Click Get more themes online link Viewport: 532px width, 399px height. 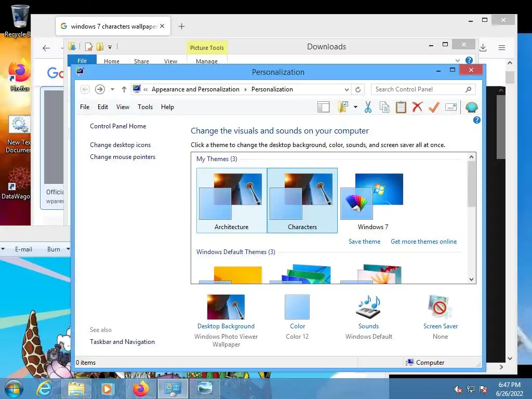[424, 242]
